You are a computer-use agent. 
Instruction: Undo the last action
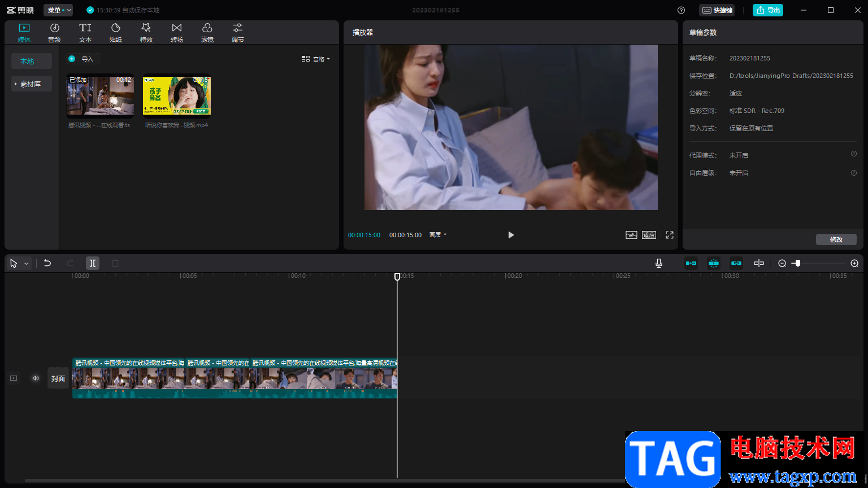(47, 263)
